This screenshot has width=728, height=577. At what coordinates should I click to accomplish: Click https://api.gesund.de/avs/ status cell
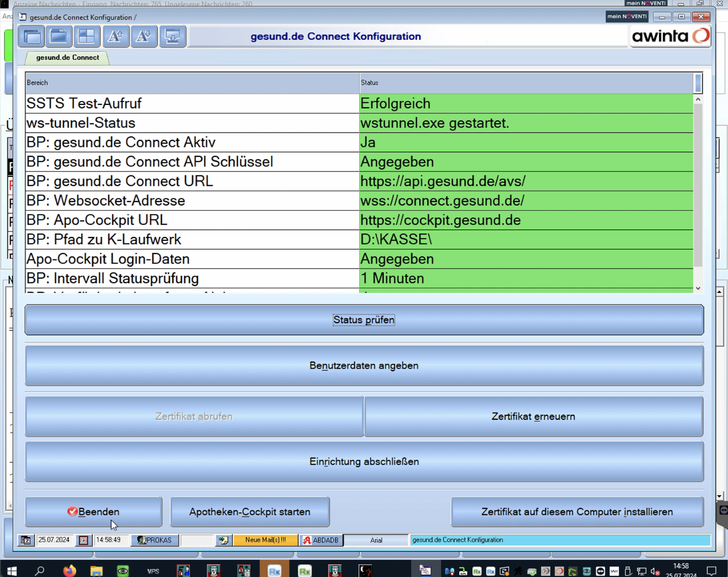[526, 181]
